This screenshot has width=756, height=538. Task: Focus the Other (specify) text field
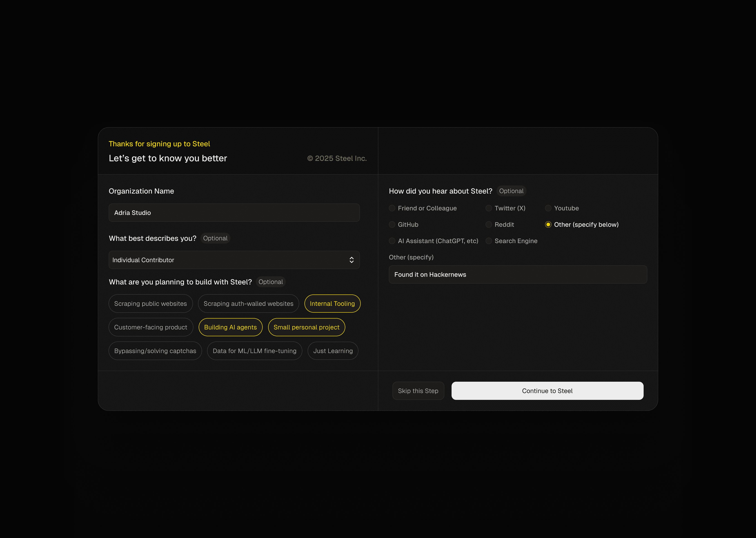(518, 275)
